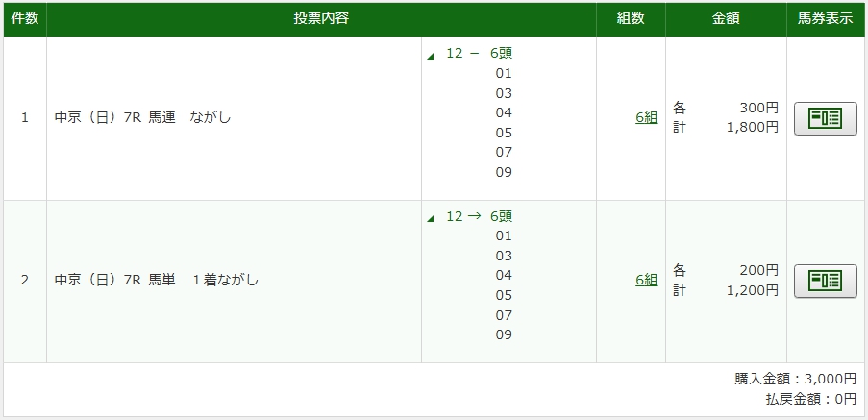The width and height of the screenshot is (868, 420).
Task: Click the 12 → 6頭 summary in the 馬単 row
Action: 479,215
